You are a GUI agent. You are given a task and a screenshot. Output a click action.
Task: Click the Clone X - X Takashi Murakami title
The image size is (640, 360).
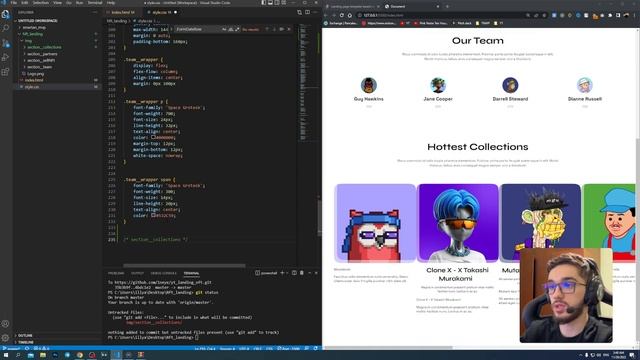click(457, 274)
